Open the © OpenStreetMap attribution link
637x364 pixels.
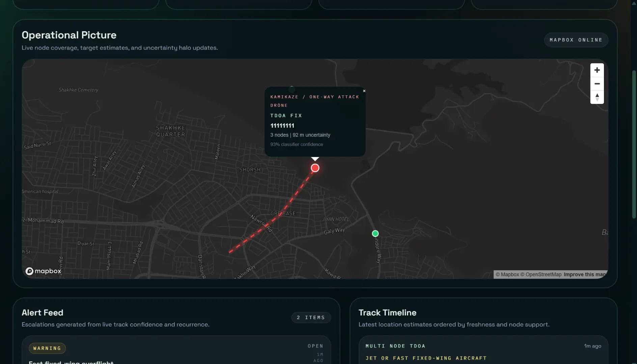pos(541,275)
